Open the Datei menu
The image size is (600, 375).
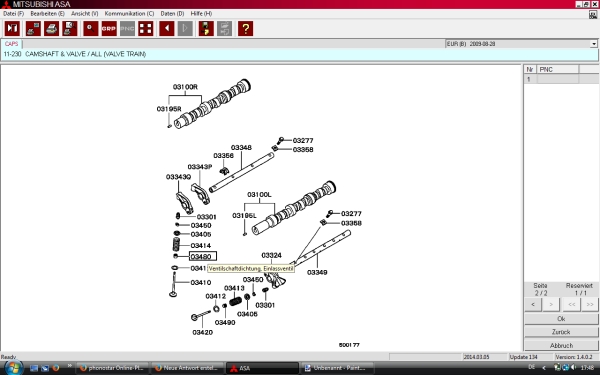coord(13,13)
